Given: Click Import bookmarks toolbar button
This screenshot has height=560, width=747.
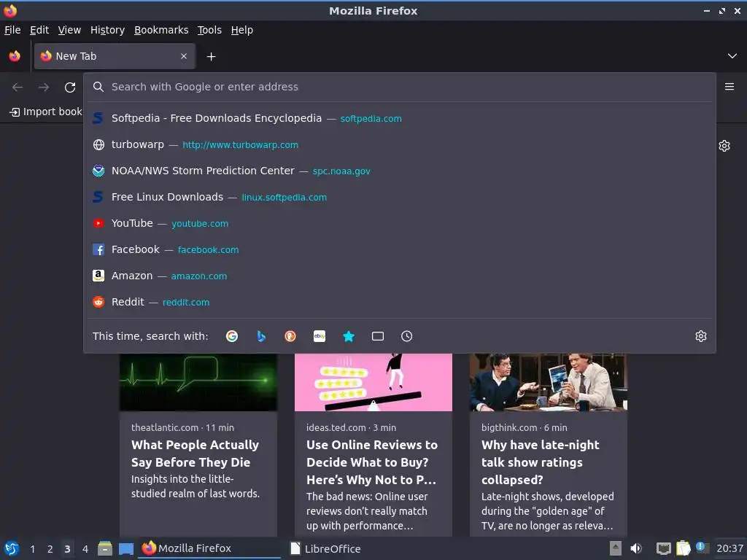Looking at the screenshot, I should pos(46,112).
